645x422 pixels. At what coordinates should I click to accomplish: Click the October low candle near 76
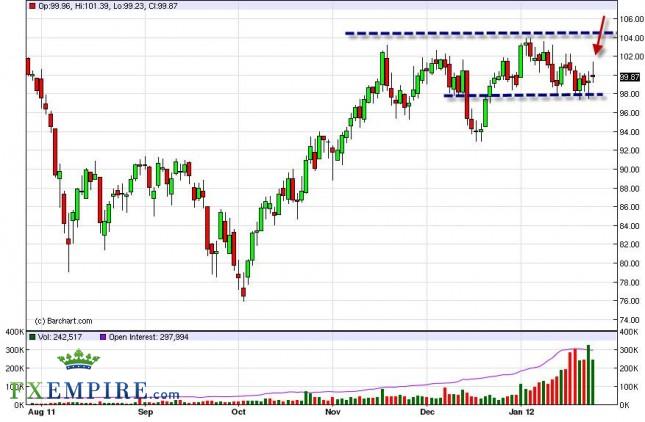click(x=243, y=291)
